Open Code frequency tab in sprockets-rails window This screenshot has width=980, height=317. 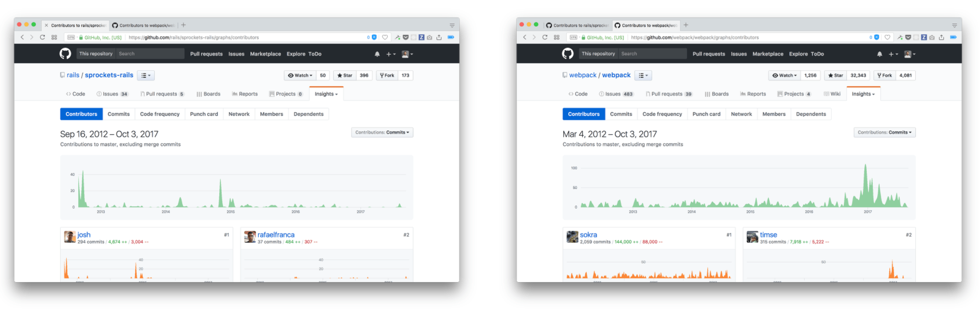tap(160, 114)
